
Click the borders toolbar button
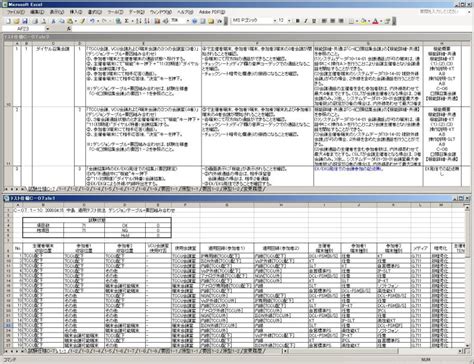(351, 21)
